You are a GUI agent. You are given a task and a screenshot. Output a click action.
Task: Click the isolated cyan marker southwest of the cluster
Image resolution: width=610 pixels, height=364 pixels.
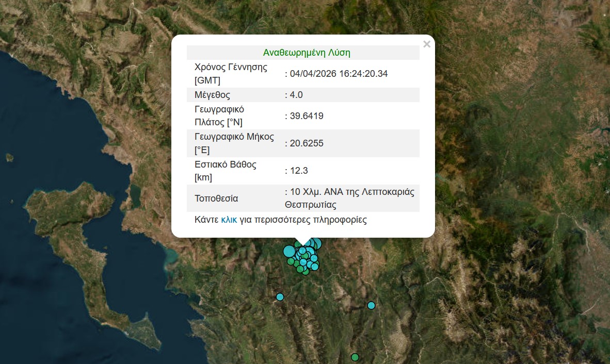(x=280, y=296)
